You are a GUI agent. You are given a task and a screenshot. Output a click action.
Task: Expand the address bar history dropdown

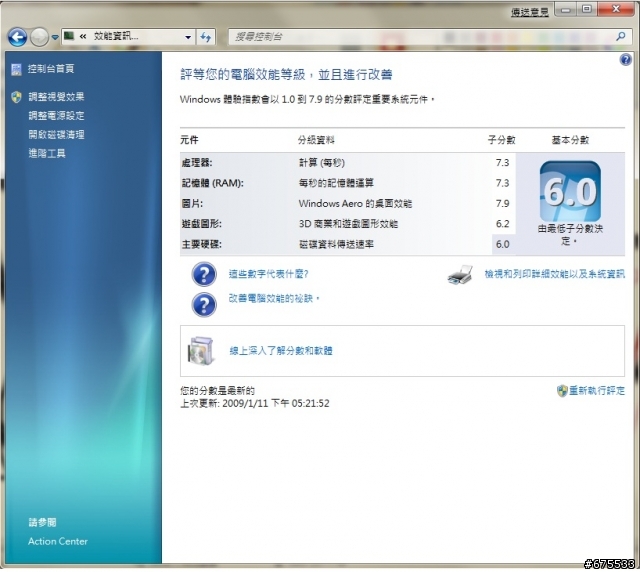tap(188, 37)
